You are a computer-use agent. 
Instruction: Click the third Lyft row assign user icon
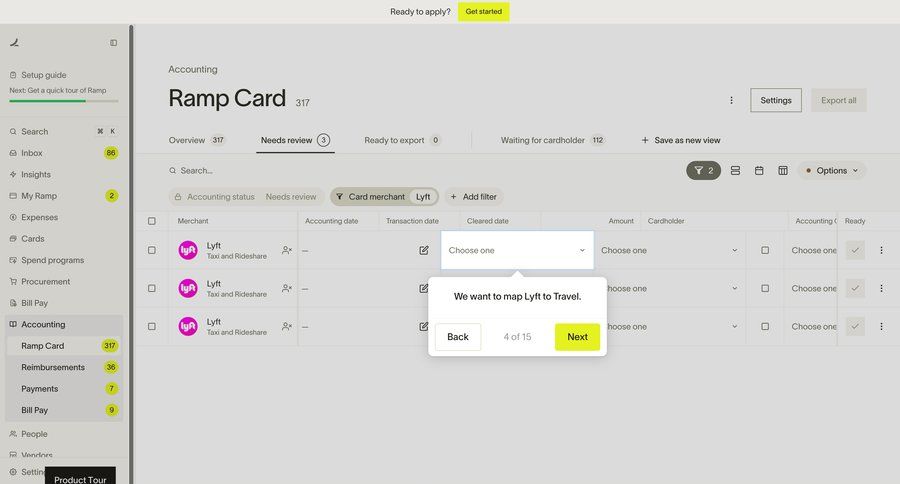287,326
